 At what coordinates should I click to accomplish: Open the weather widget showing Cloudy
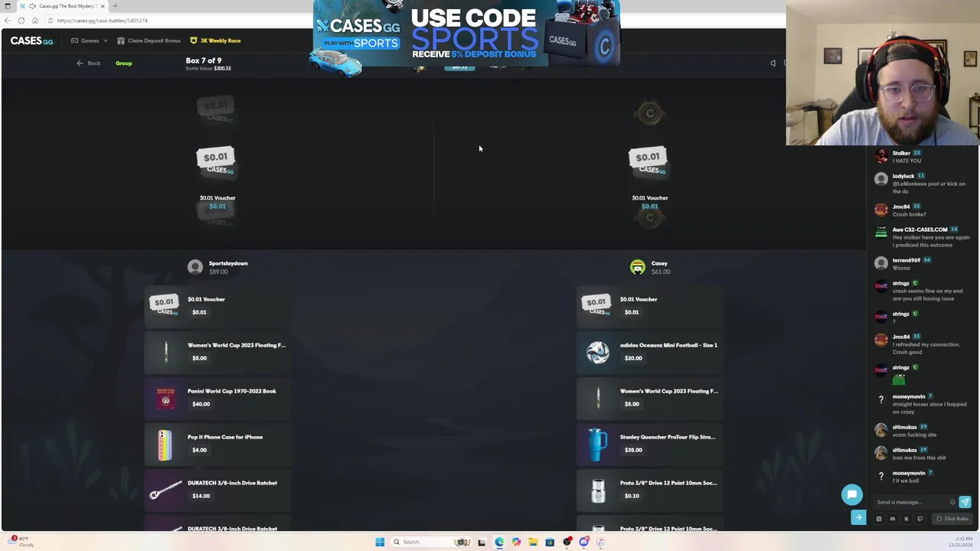pos(20,542)
